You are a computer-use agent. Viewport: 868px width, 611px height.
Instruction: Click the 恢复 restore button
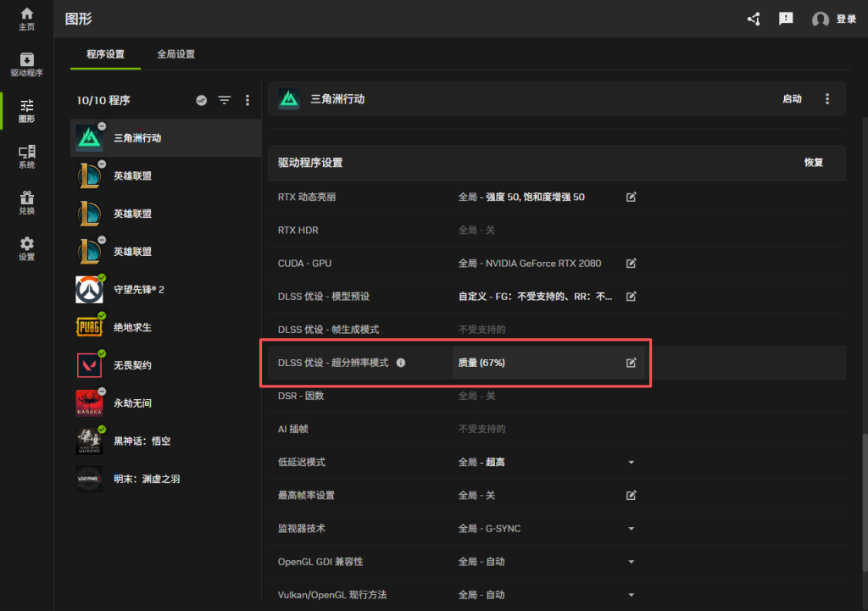814,163
